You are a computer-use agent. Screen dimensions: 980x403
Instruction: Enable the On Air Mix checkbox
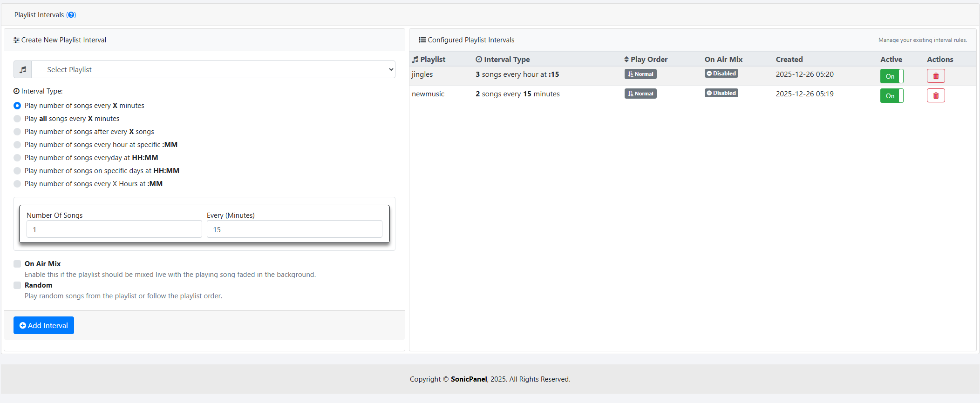coord(17,264)
